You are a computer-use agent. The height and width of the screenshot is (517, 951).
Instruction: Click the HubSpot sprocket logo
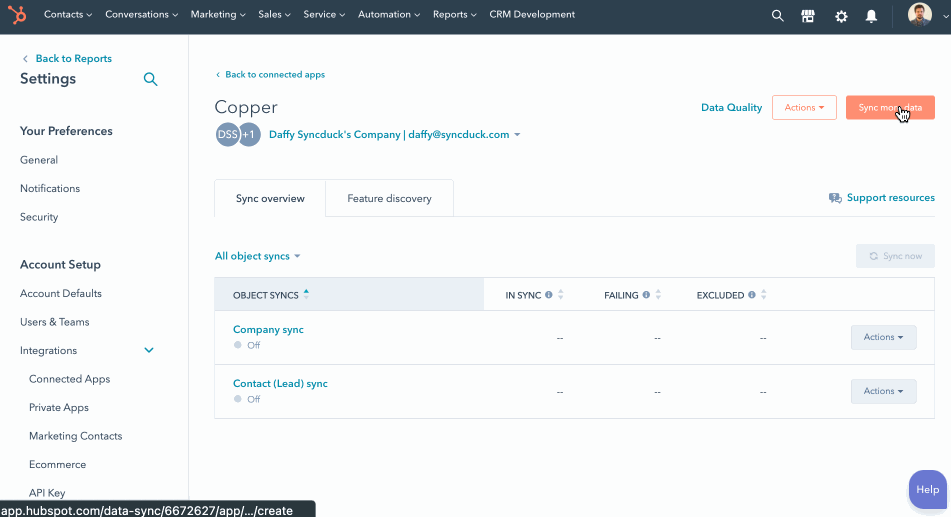pyautogui.click(x=17, y=15)
